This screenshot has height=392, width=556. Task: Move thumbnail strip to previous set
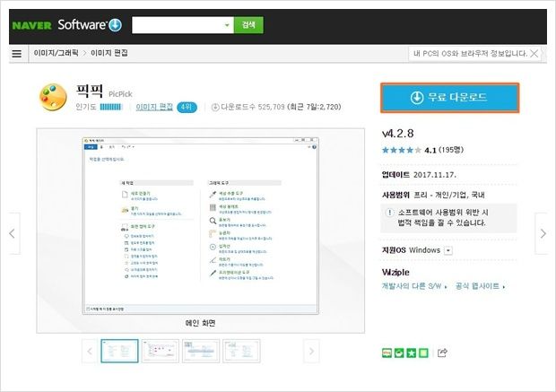tap(90, 352)
